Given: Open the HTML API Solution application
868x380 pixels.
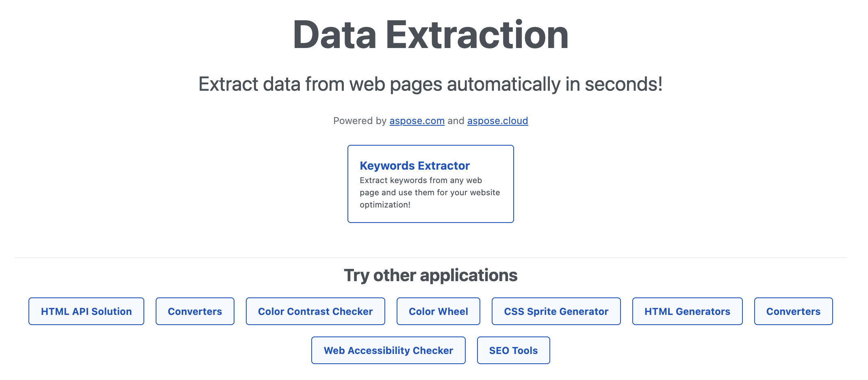Looking at the screenshot, I should point(86,311).
